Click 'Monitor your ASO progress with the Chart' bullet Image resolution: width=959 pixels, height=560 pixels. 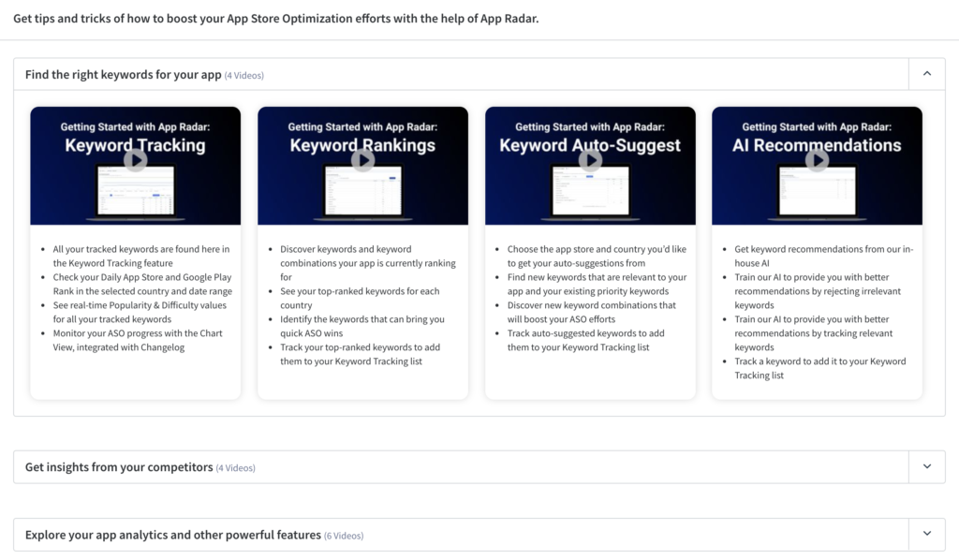138,341
